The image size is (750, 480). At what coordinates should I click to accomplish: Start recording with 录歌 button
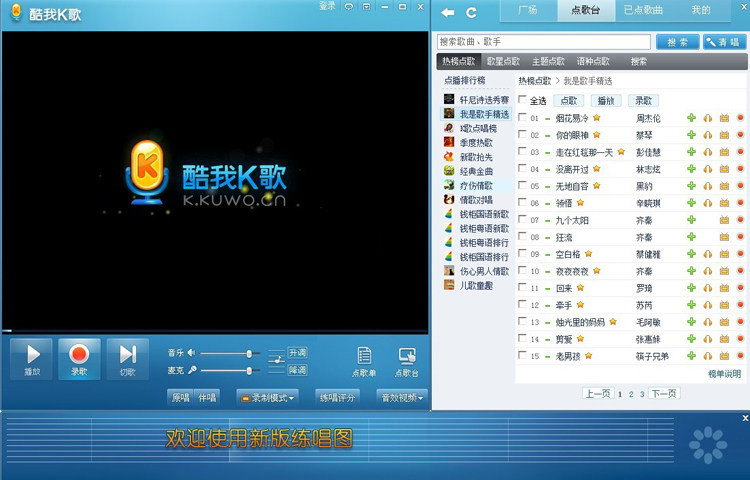pyautogui.click(x=79, y=360)
